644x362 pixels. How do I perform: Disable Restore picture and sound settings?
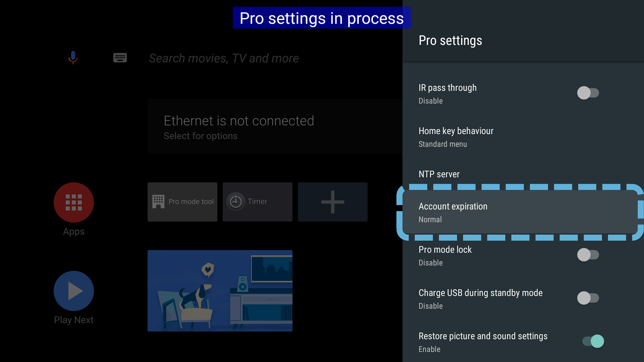pyautogui.click(x=593, y=341)
